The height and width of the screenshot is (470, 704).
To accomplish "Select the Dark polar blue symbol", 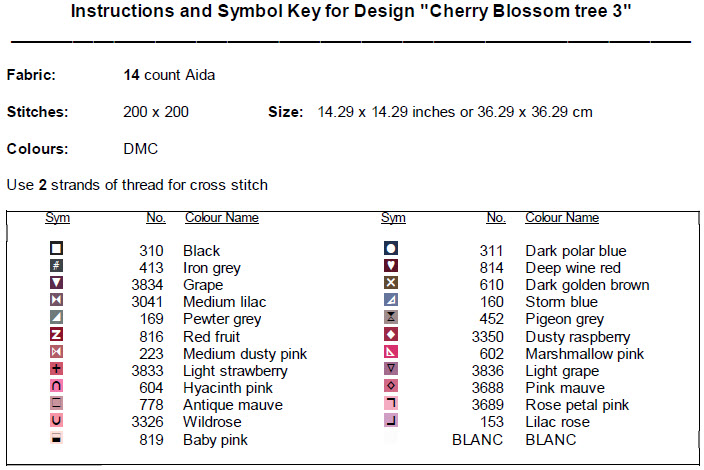I will [392, 249].
